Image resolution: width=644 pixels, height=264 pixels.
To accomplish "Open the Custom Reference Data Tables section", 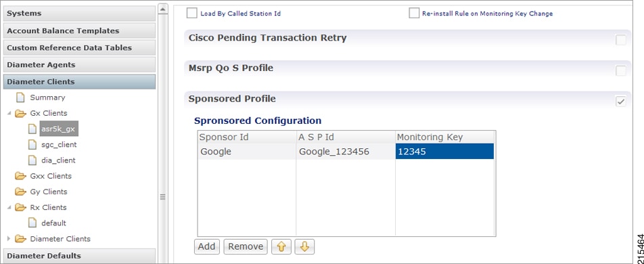I will click(x=79, y=47).
